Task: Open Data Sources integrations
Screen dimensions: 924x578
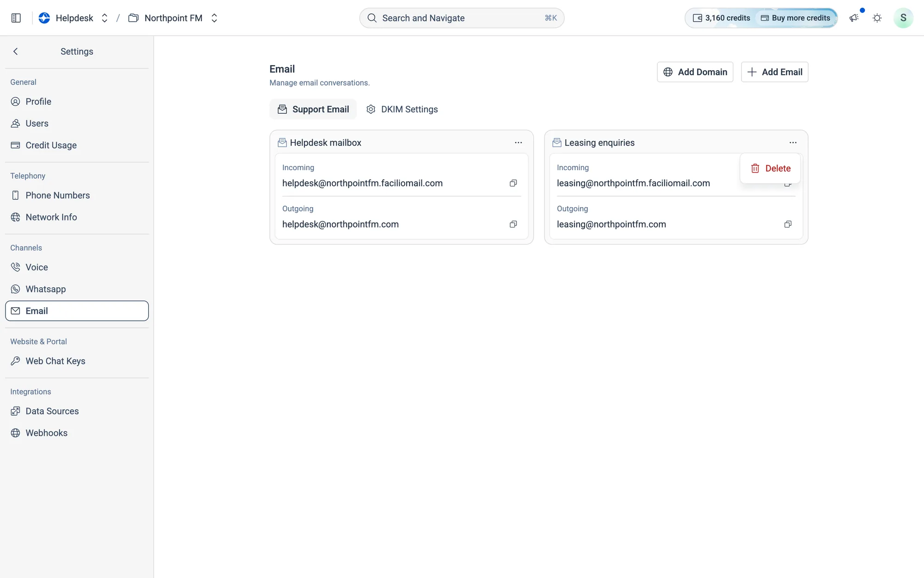Action: coord(77,411)
